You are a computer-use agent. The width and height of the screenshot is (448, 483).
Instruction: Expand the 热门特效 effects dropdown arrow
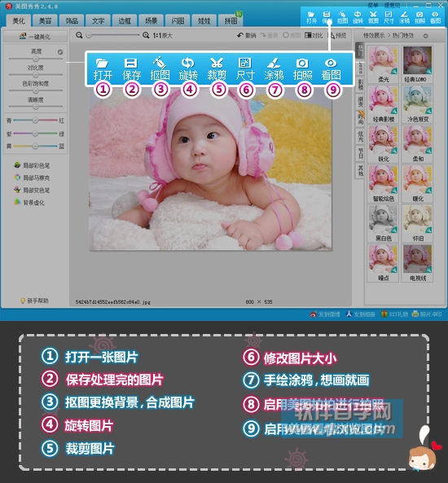425,36
